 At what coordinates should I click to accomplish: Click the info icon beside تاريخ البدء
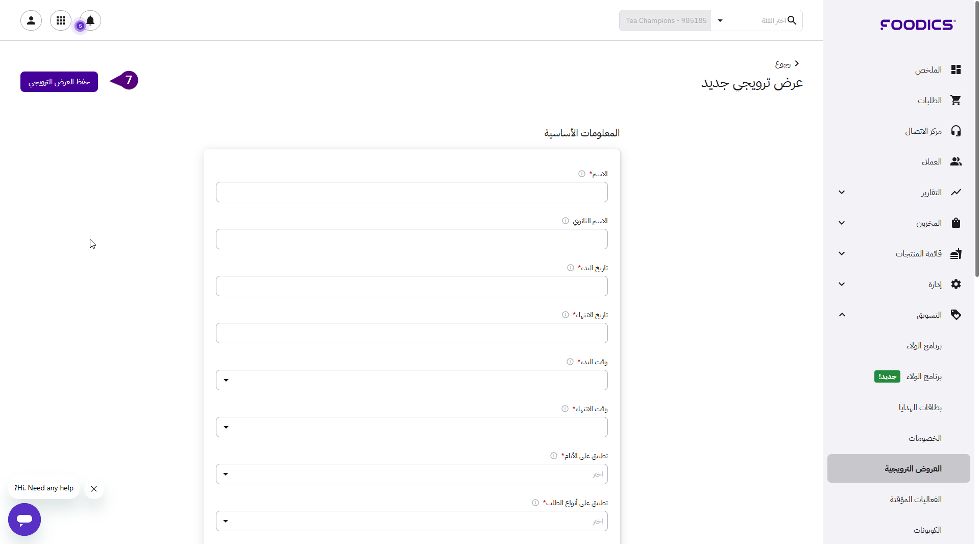(570, 268)
